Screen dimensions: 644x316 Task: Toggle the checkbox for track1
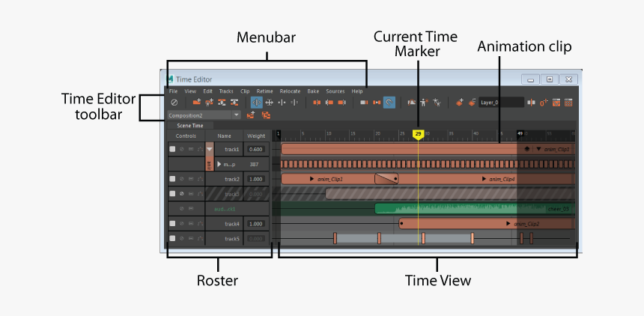(172, 149)
